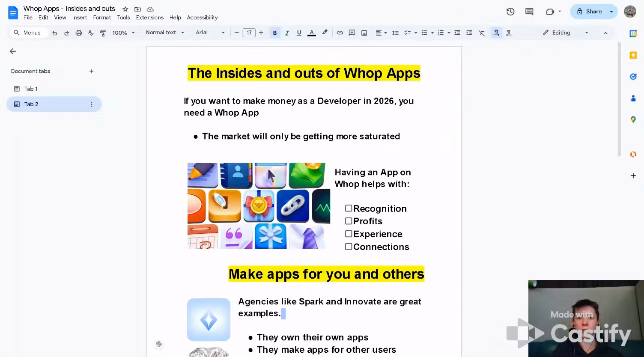This screenshot has height=357, width=644.
Task: Check the Profits checkbox
Action: pos(349,221)
